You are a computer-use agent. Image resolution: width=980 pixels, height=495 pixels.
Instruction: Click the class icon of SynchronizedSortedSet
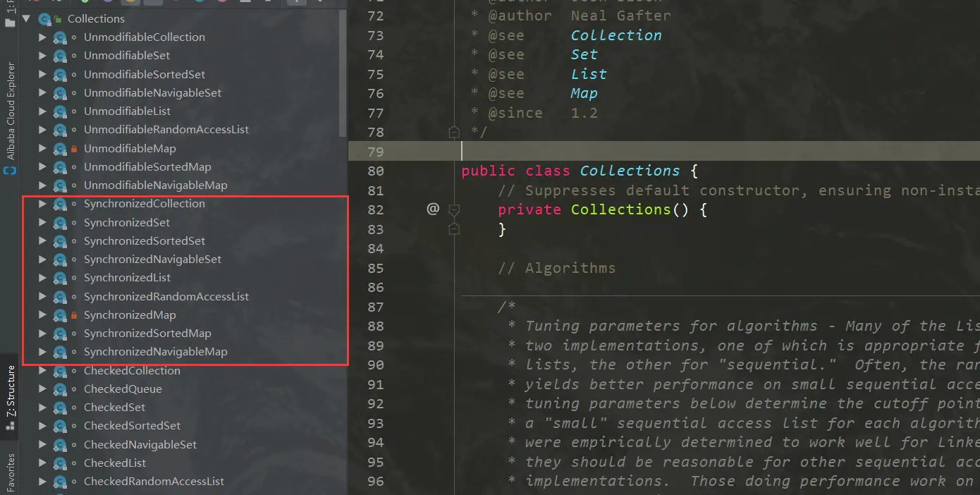click(61, 241)
